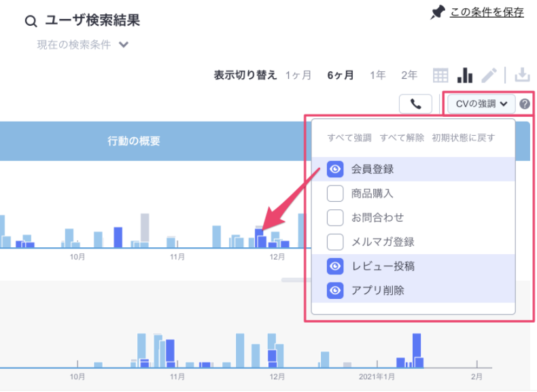Select the bar chart view icon
The image size is (537, 392).
pyautogui.click(x=465, y=75)
